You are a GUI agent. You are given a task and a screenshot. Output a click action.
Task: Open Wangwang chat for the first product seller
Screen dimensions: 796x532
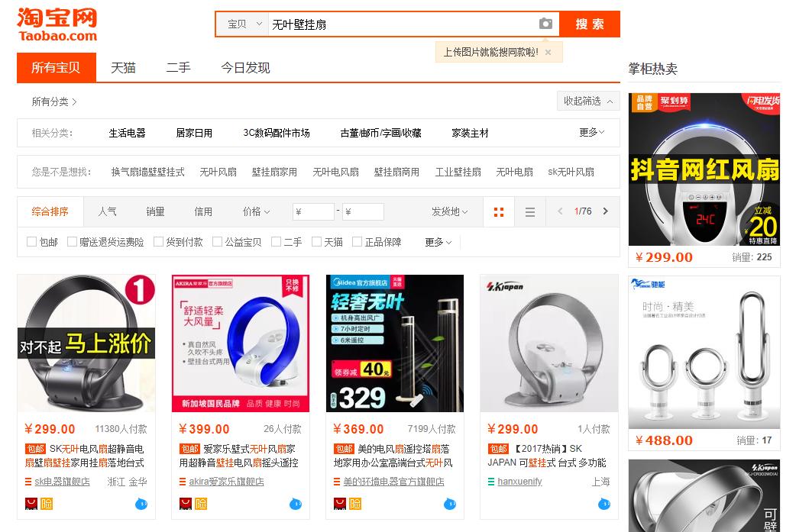pos(141,504)
